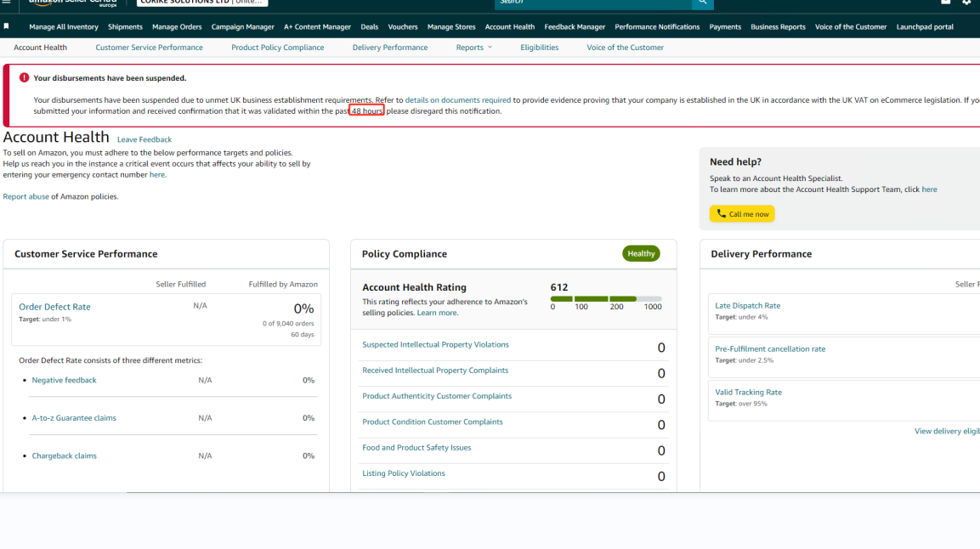Click the Account Health Rating progress bar
This screenshot has width=980, height=549.
[x=606, y=299]
